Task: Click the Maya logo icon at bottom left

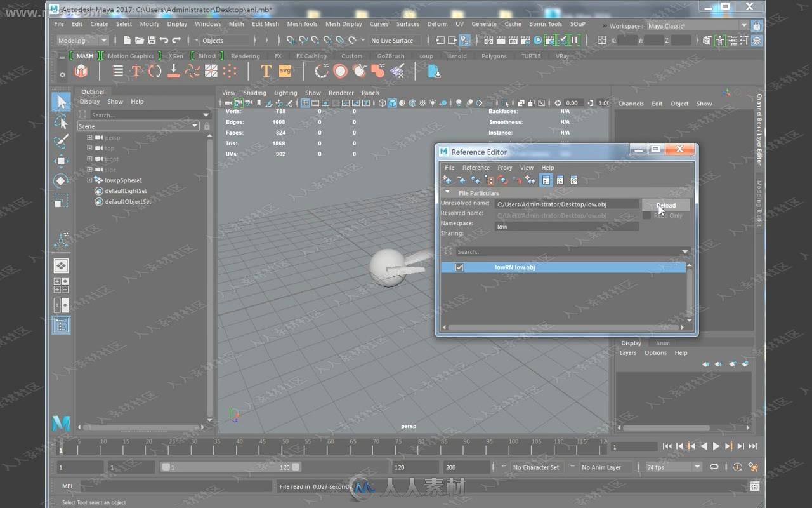Action: (61, 424)
